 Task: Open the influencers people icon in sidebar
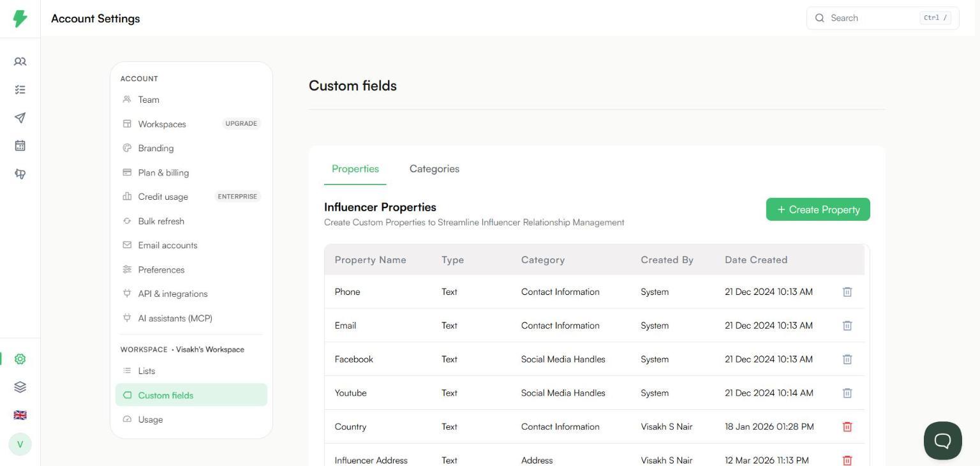pos(20,62)
